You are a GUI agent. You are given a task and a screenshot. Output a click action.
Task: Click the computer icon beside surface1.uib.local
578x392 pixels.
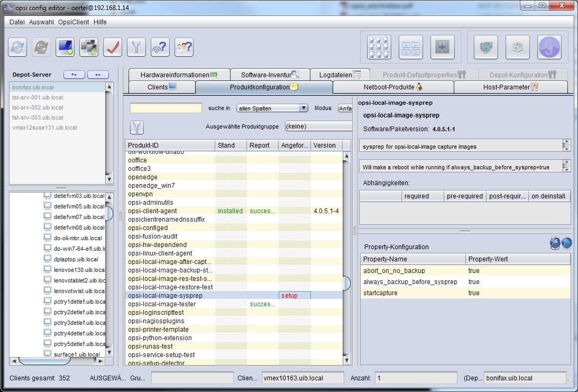48,354
